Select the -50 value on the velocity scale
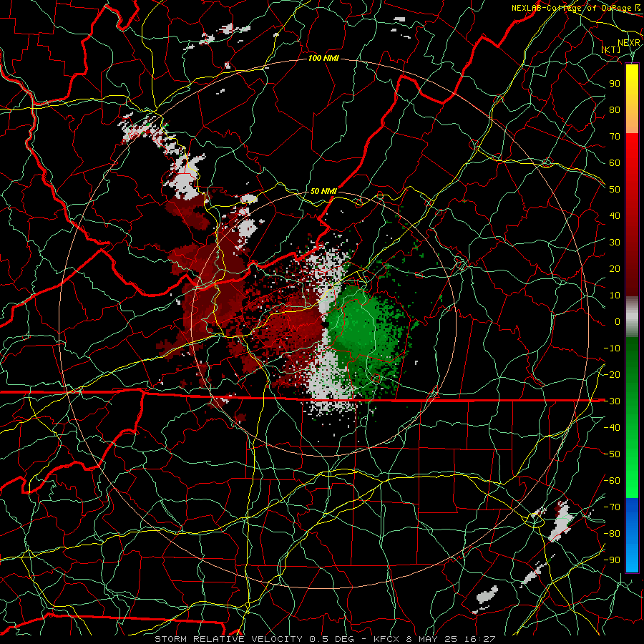 click(612, 454)
